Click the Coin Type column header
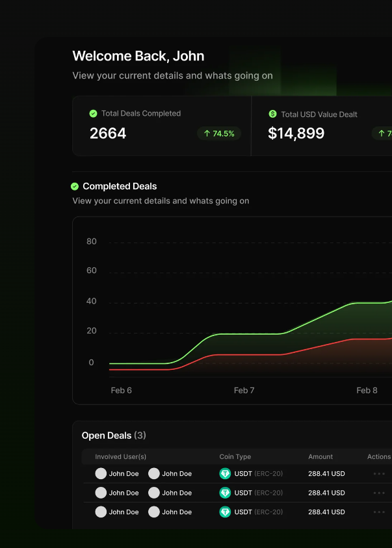 tap(235, 457)
